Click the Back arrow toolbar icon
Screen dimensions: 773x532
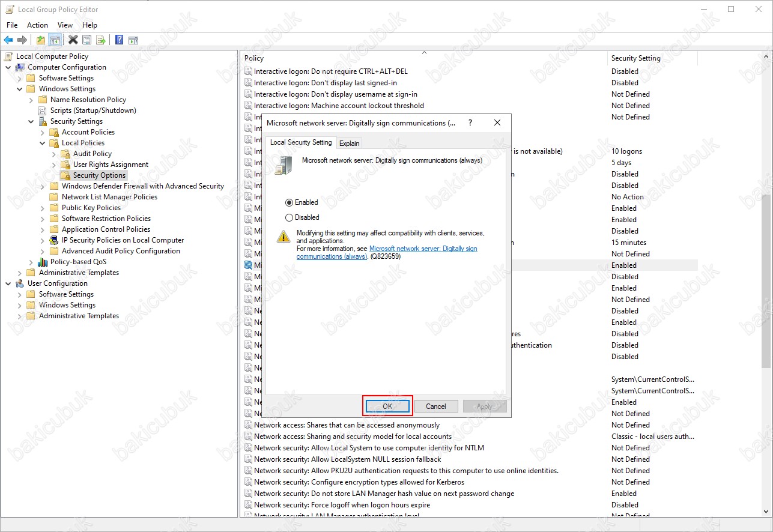tap(8, 40)
